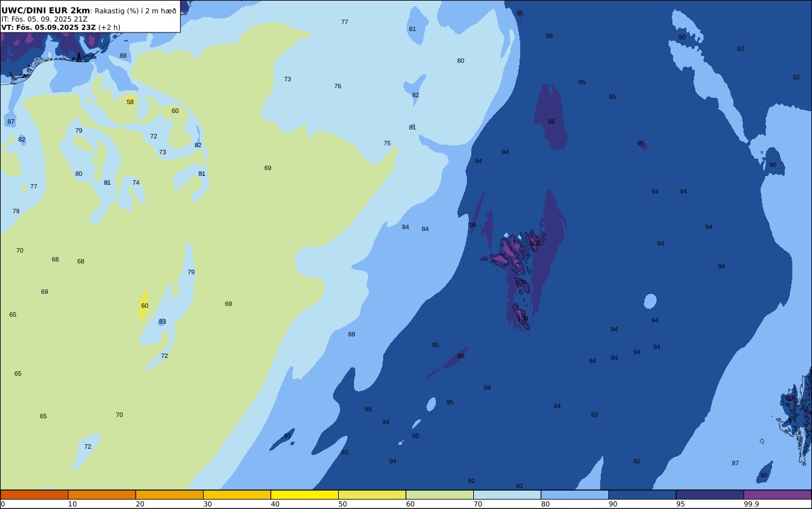This screenshot has height=509, width=812.
Task: Click the humidity value 58 on the map
Action: coord(130,102)
